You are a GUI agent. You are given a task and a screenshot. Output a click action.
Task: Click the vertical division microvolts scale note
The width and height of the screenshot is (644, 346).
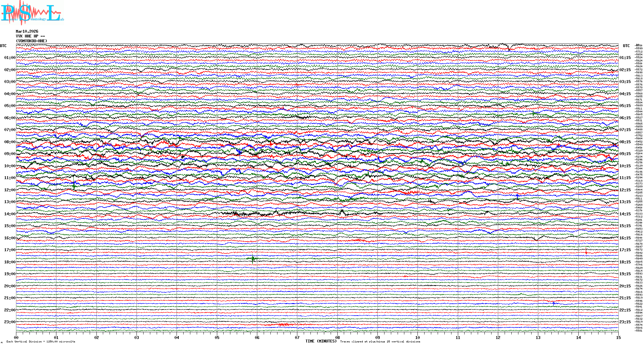(41, 342)
